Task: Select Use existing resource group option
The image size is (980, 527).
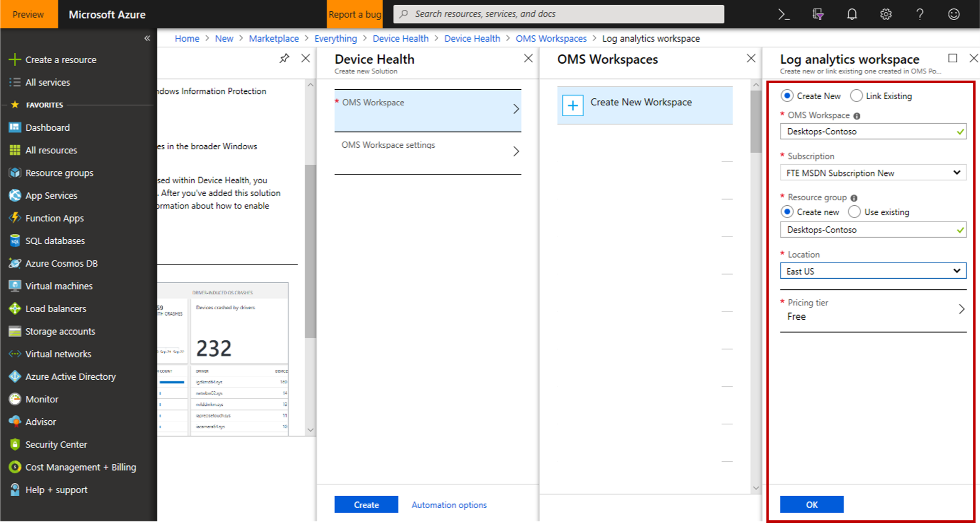Action: pyautogui.click(x=854, y=212)
